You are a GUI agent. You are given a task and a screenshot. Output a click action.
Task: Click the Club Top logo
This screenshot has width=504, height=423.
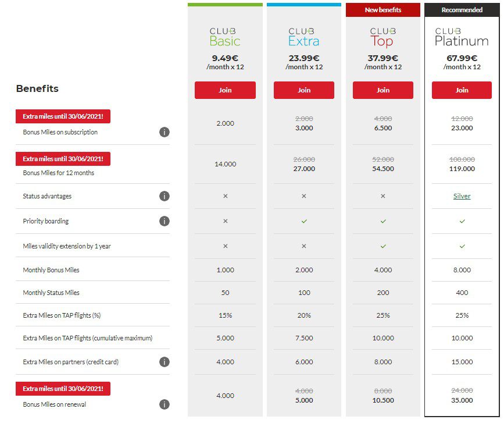383,37
